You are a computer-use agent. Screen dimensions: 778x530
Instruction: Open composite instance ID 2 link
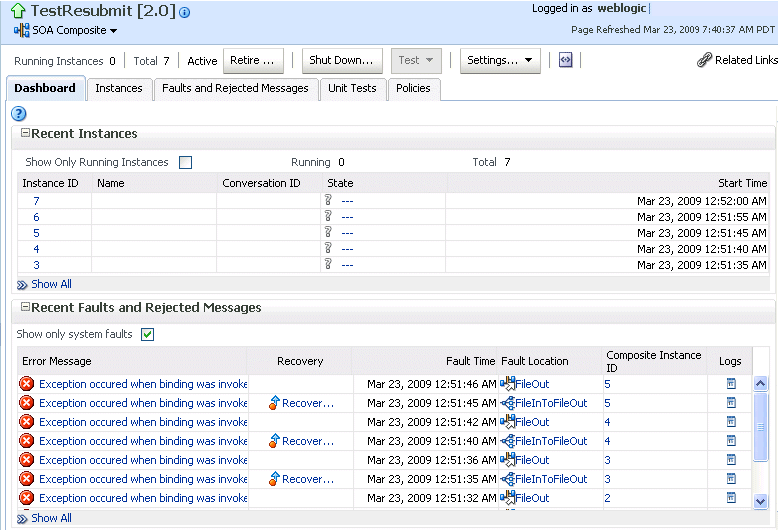click(607, 498)
